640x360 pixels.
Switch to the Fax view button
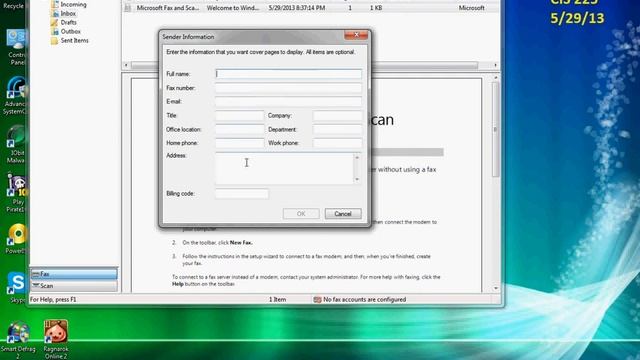74,273
